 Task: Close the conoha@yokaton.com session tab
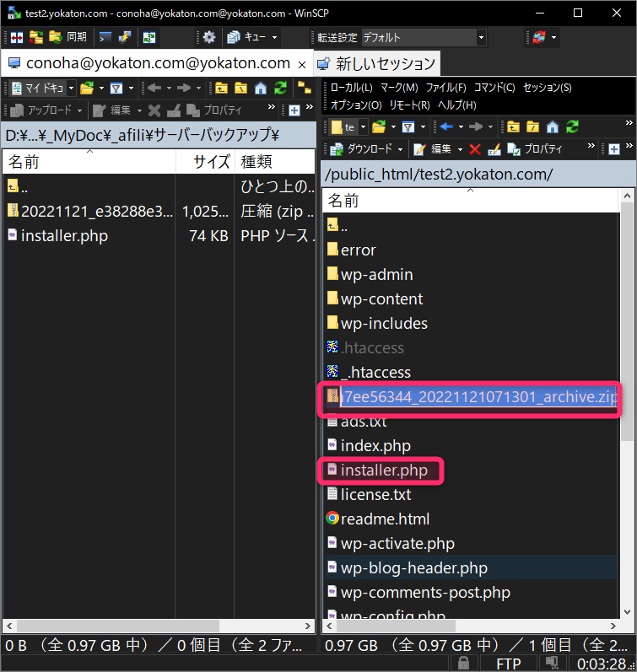pos(302,64)
